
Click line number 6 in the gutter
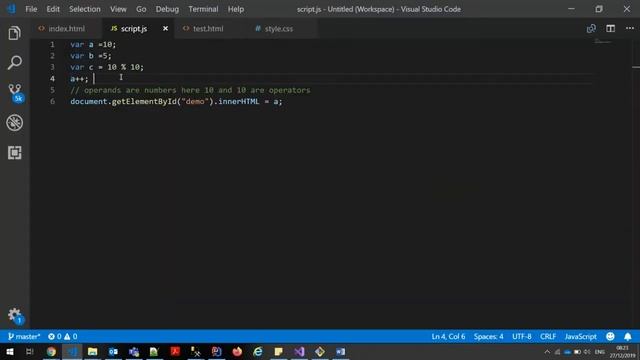[52, 101]
